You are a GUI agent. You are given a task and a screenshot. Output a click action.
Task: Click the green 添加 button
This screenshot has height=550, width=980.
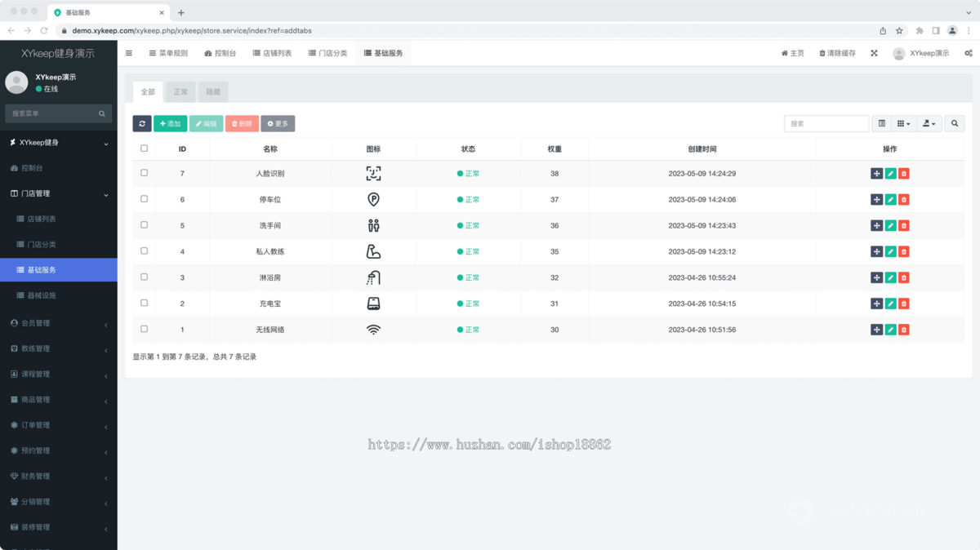170,124
